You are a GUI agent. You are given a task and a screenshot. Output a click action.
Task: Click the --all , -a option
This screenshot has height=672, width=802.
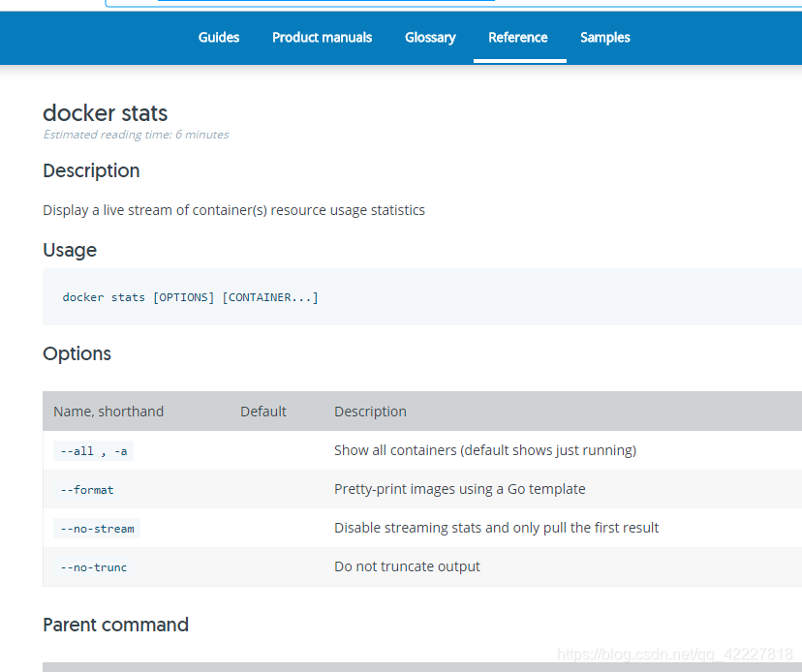94,451
